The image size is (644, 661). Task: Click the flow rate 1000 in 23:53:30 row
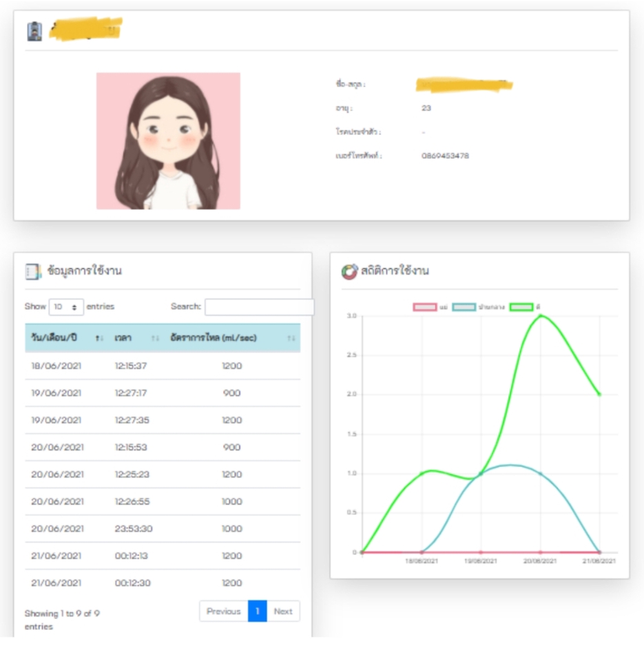(232, 529)
